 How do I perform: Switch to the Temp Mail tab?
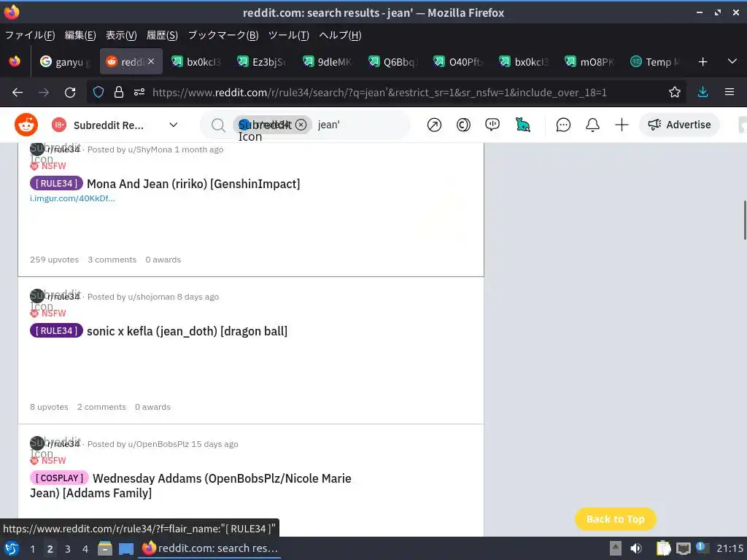pyautogui.click(x=655, y=62)
